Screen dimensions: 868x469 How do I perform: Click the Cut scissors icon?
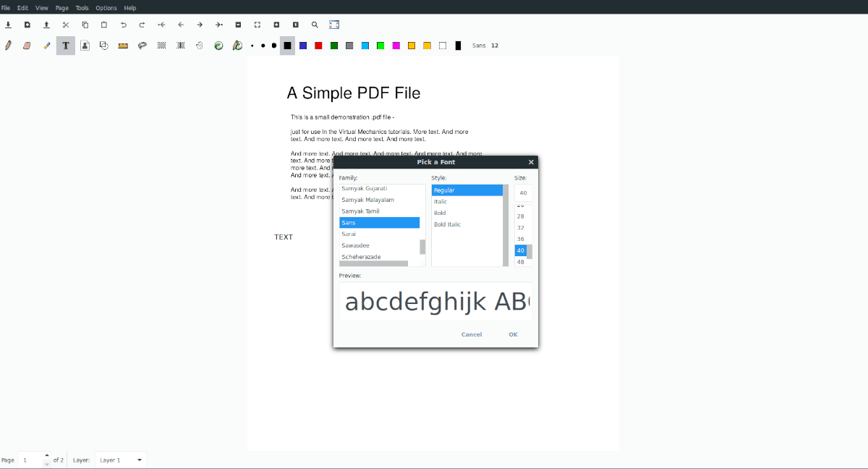pyautogui.click(x=66, y=25)
